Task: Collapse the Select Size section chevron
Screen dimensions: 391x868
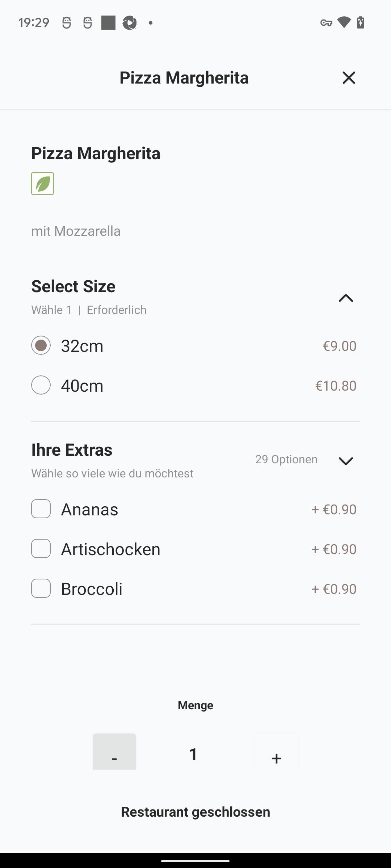Action: tap(346, 298)
